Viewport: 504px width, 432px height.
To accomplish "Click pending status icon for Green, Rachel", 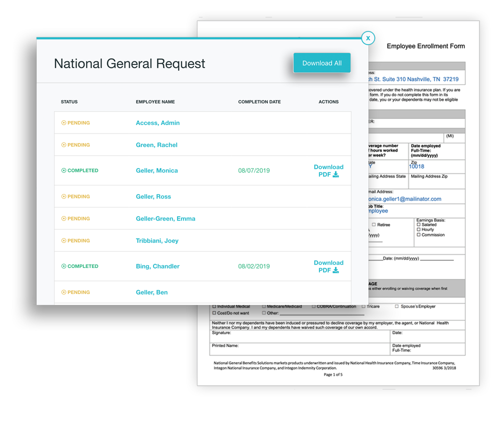I will 63,145.
